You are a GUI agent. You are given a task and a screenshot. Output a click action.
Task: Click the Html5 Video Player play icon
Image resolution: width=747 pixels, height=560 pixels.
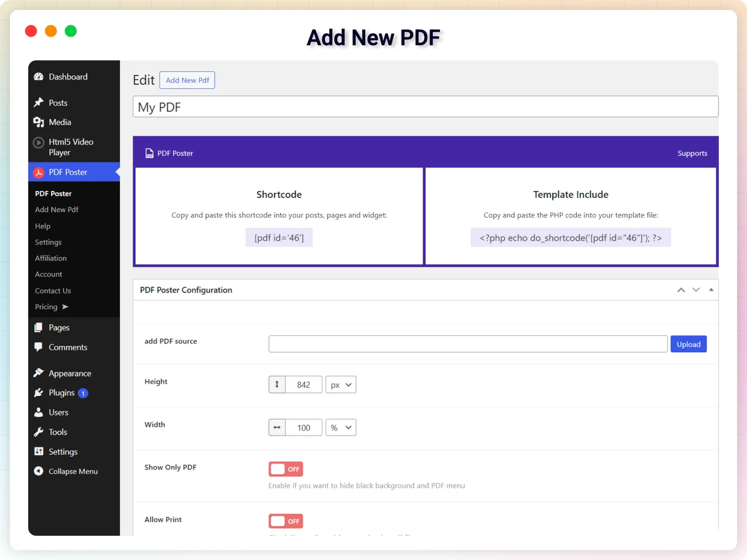[39, 142]
